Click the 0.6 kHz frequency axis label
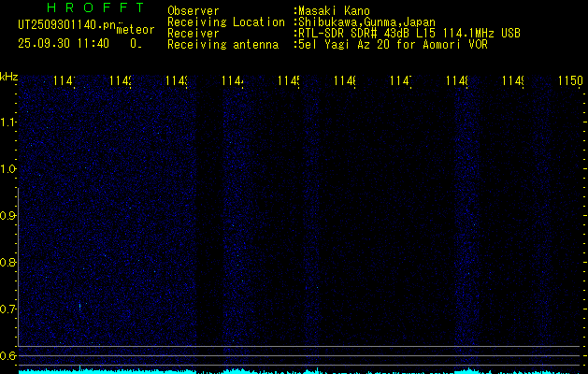The image size is (588, 374). [7, 355]
